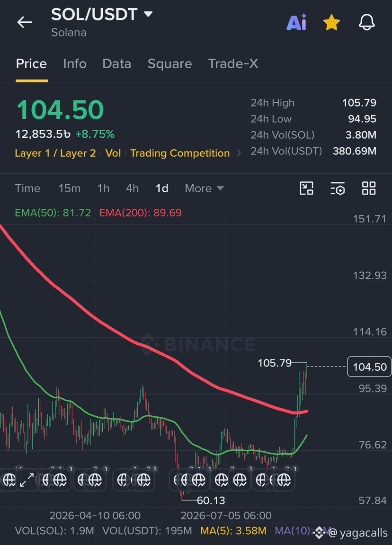Tap the EMA(200): 89.69 label
Screen dimensions: 392x545
141,213
